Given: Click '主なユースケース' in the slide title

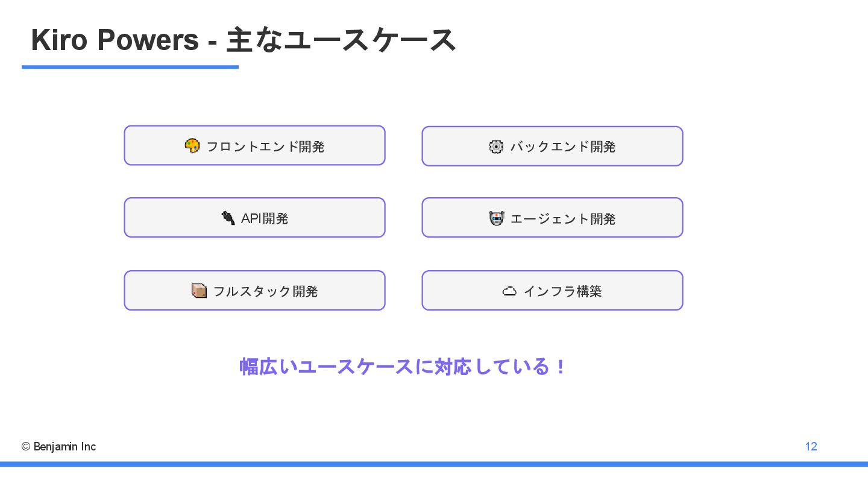Looking at the screenshot, I should coord(341,40).
